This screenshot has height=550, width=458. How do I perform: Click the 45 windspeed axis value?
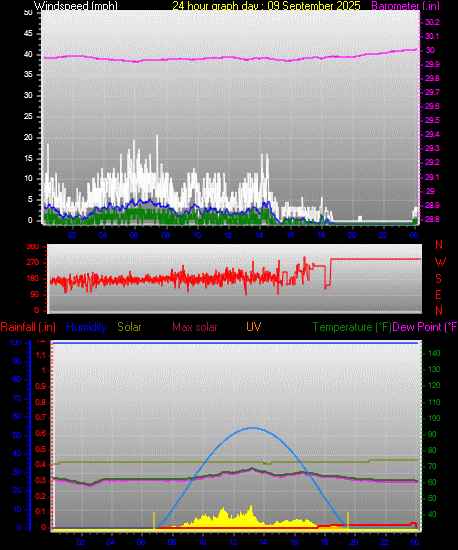pos(28,33)
